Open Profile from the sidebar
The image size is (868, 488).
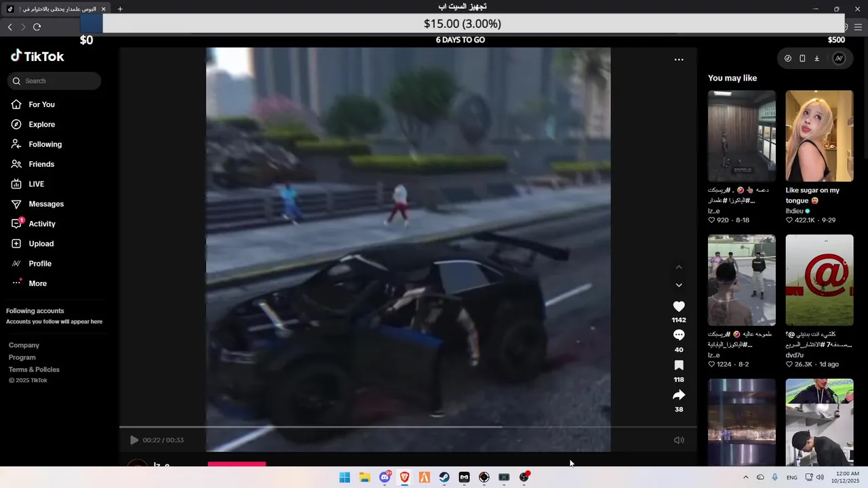tap(40, 264)
